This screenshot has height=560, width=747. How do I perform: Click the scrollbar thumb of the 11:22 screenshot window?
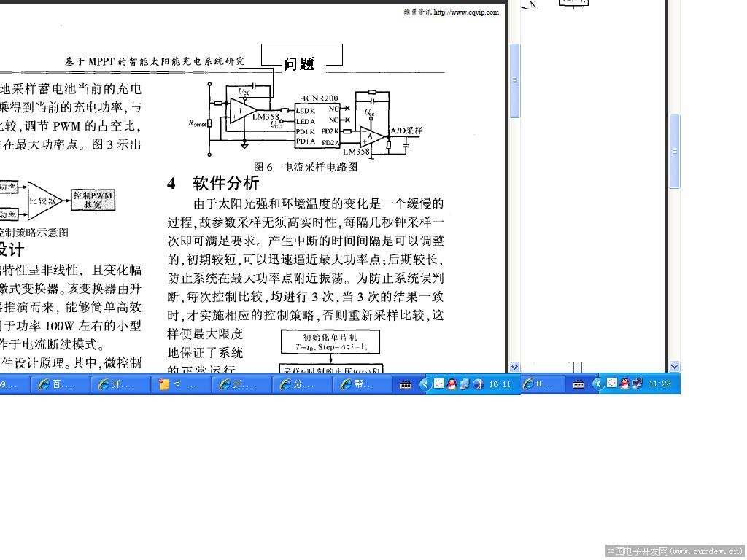click(x=675, y=152)
